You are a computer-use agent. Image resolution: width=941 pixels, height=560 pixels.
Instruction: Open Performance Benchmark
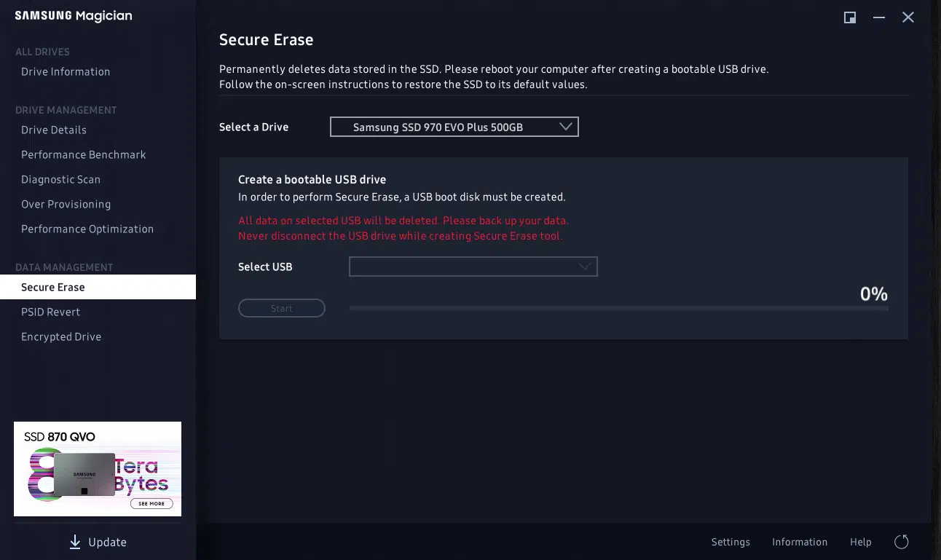point(84,154)
